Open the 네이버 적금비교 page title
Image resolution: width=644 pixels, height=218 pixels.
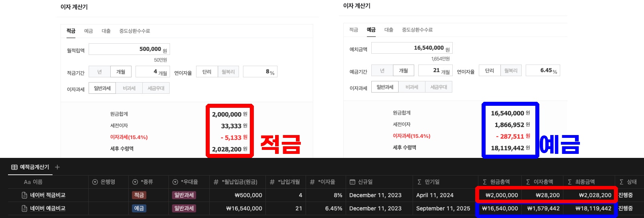click(48, 195)
